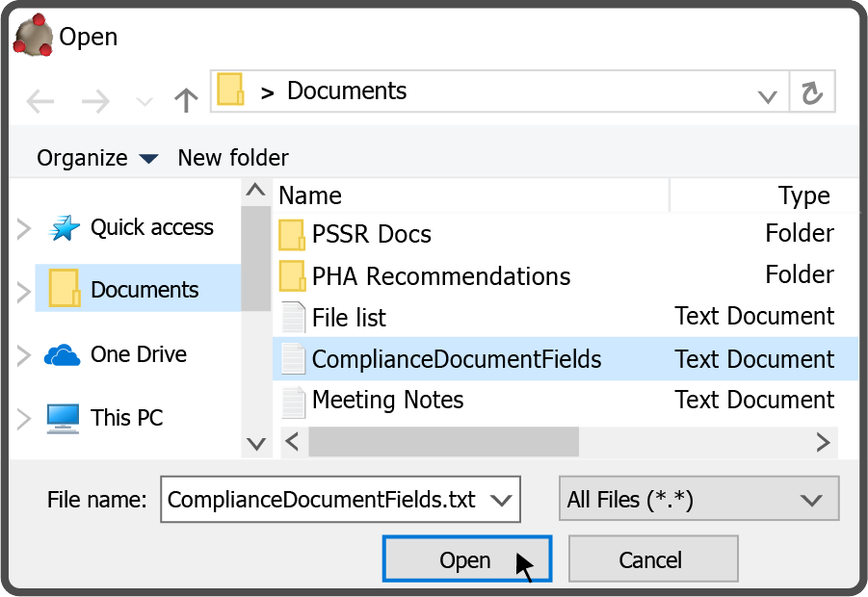
Task: Click the File name input field
Action: [x=323, y=500]
